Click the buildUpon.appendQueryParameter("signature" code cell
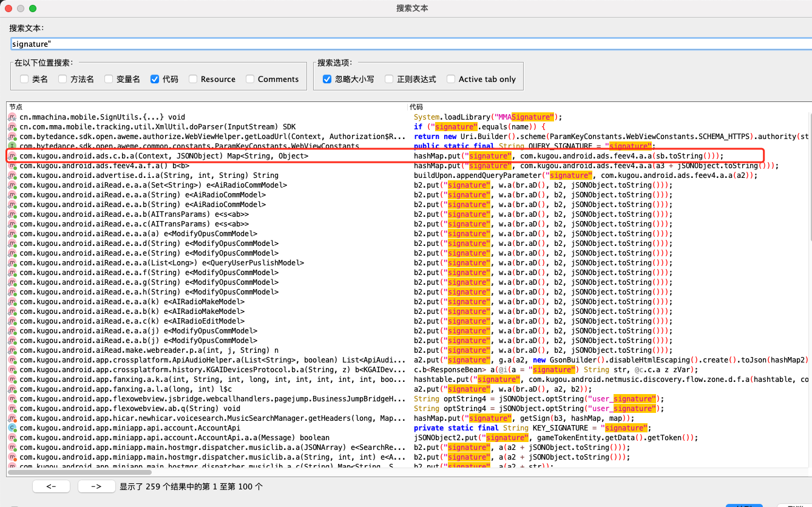 (x=586, y=175)
